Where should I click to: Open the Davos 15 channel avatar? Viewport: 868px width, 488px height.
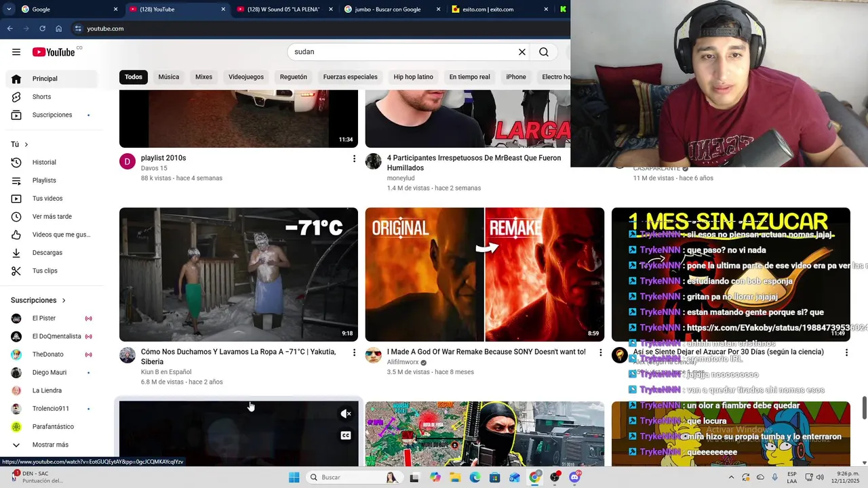pos(127,161)
